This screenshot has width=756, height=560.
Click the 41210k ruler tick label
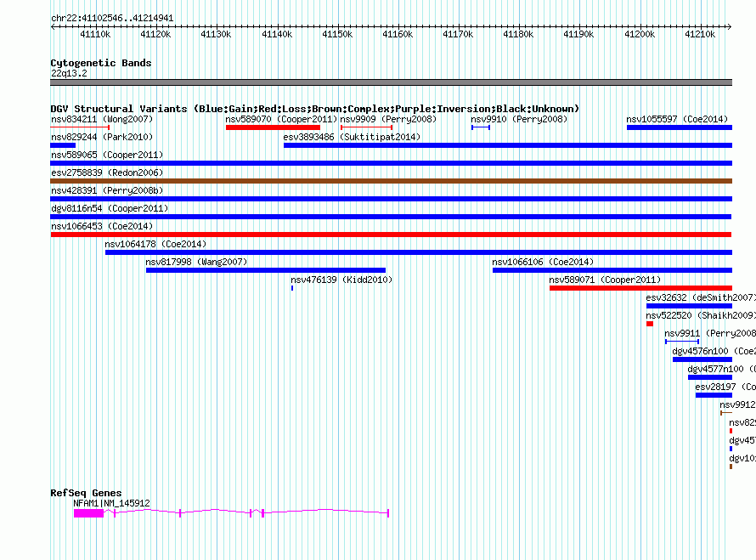pyautogui.click(x=700, y=34)
